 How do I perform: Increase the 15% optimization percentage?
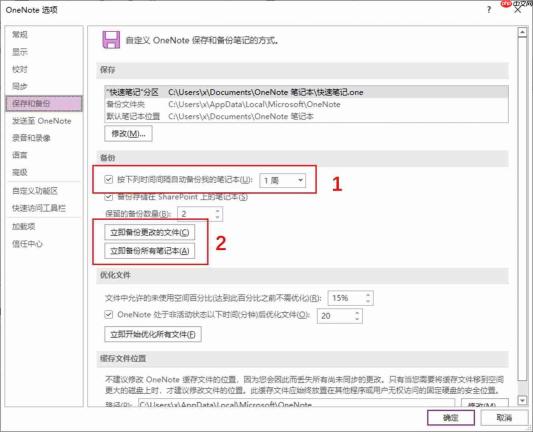tap(368, 295)
